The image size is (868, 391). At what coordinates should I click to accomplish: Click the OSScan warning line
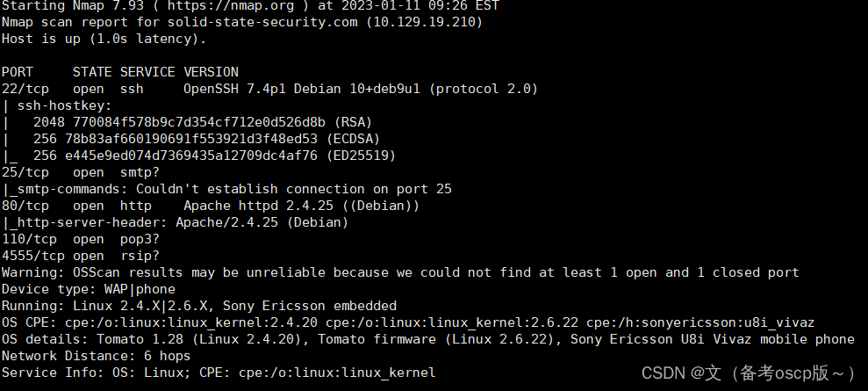[x=399, y=272]
